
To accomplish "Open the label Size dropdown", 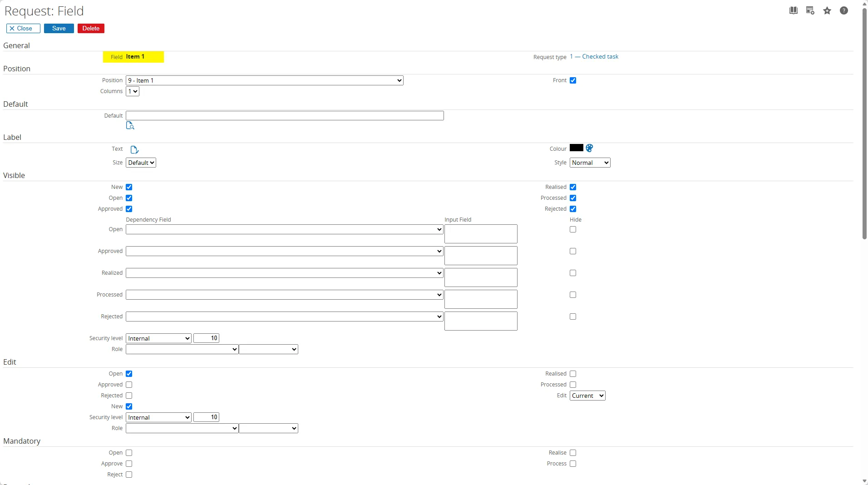I will click(141, 163).
